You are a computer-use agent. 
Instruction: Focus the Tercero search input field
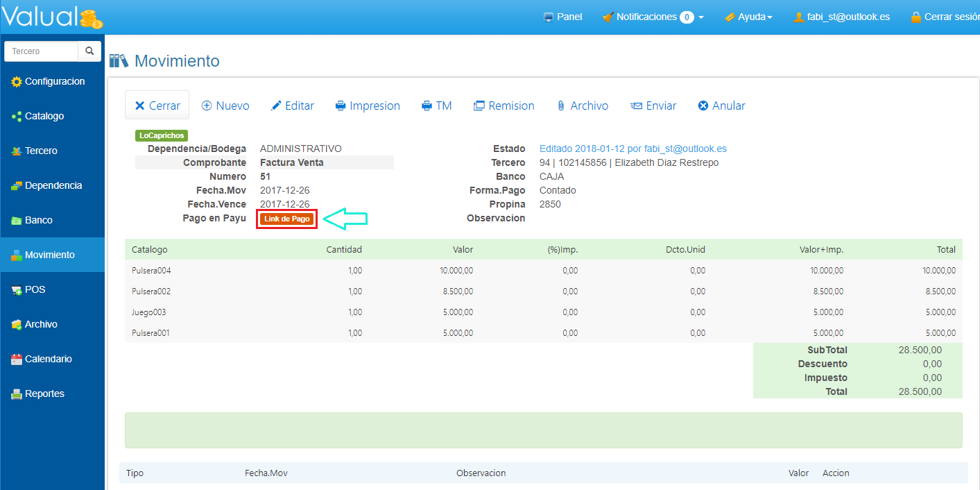(41, 51)
